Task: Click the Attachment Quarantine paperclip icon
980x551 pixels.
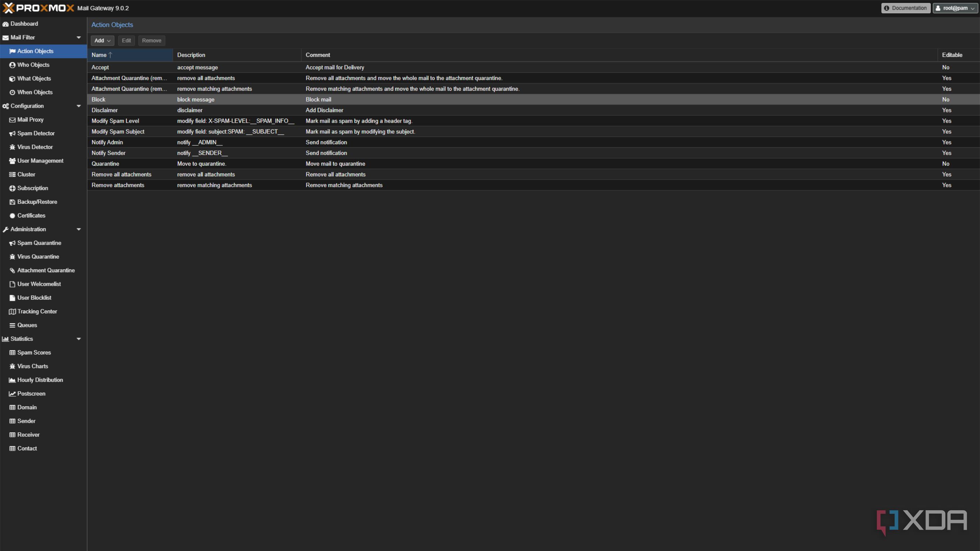Action: pos(12,270)
